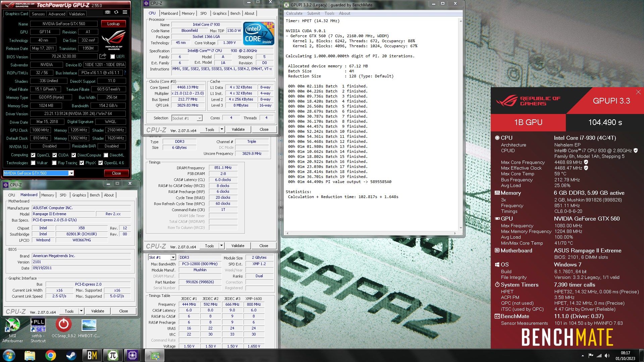
Task: Click the Action Center flag tray icon
Action: 591,356
